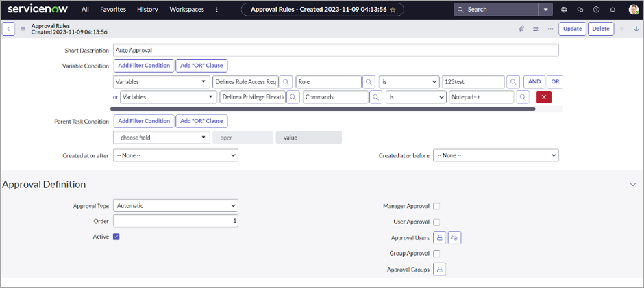The image size is (644, 288).
Task: Open the notification bell icon
Action: point(612,10)
